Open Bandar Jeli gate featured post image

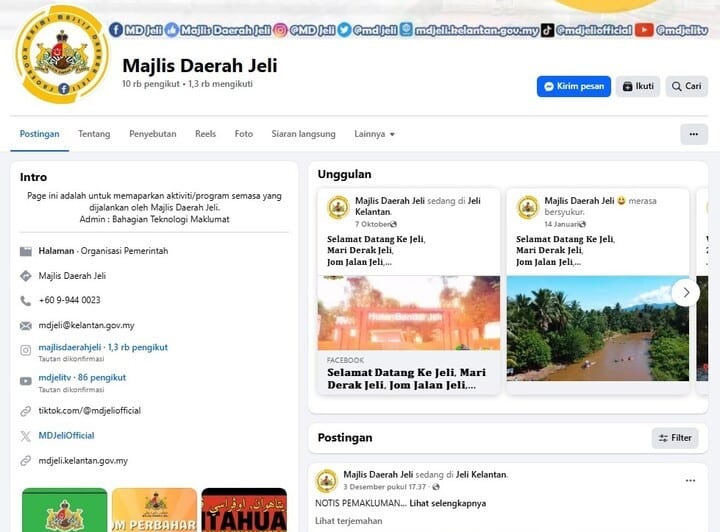coord(409,313)
